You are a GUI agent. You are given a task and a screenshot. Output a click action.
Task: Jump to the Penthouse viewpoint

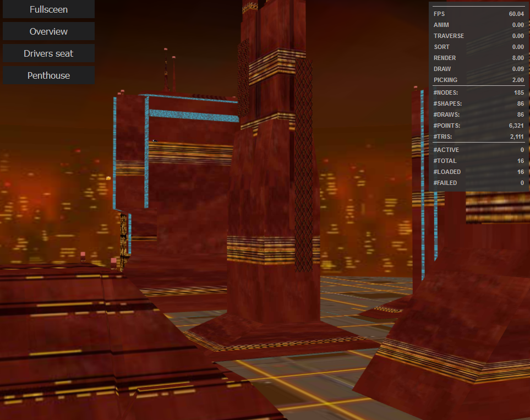pyautogui.click(x=48, y=75)
